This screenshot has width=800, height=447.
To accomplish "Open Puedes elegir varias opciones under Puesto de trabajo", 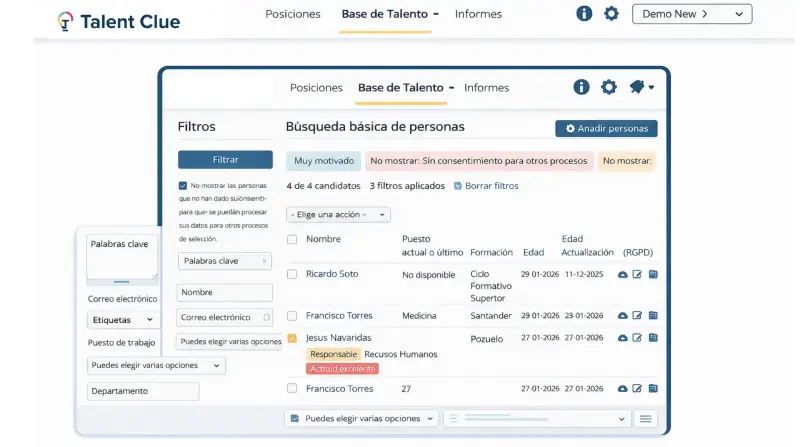I will pos(156,365).
